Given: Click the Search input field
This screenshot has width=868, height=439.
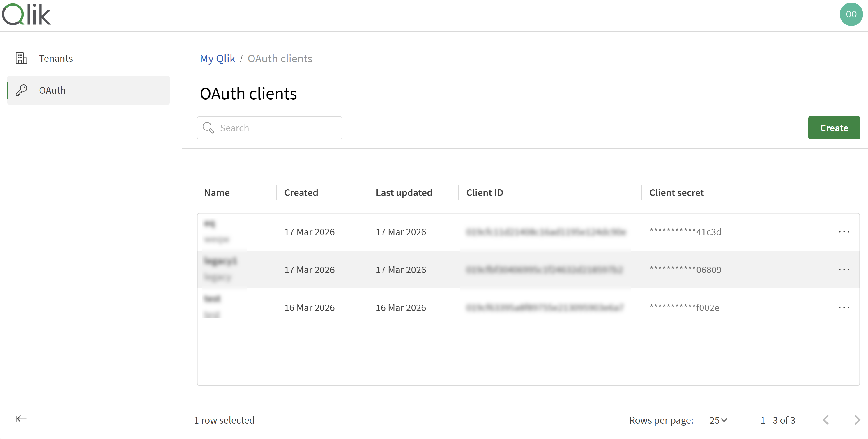Looking at the screenshot, I should 276,128.
